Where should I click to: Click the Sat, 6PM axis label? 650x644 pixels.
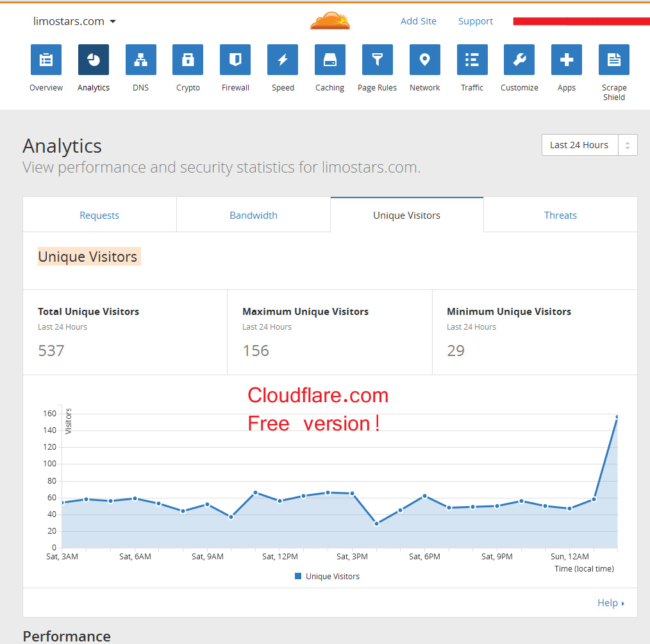pyautogui.click(x=424, y=557)
